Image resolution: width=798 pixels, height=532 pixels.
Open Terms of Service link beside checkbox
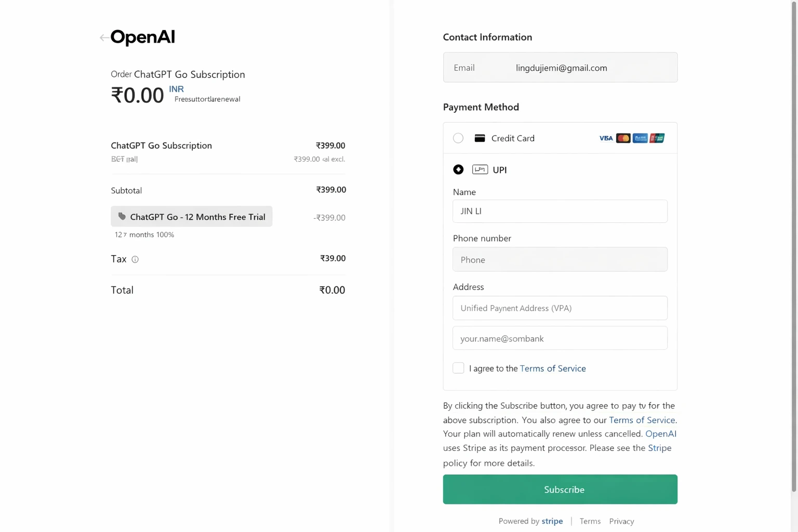pyautogui.click(x=553, y=368)
